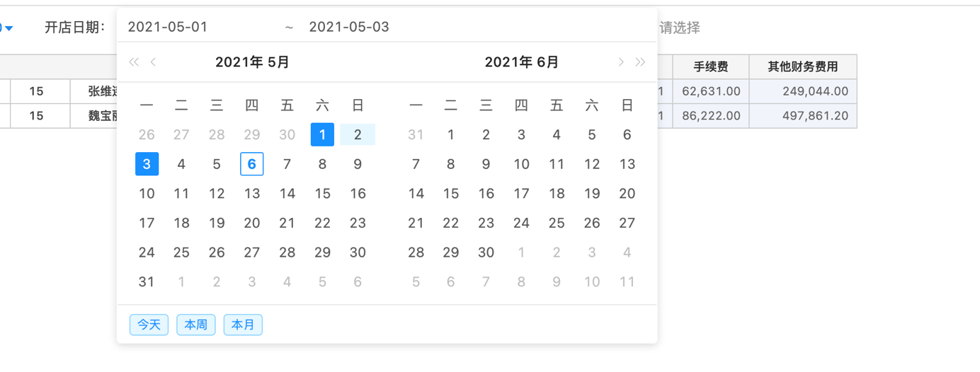
Task: Select highlighted May 1 in calendar
Action: pos(322,134)
